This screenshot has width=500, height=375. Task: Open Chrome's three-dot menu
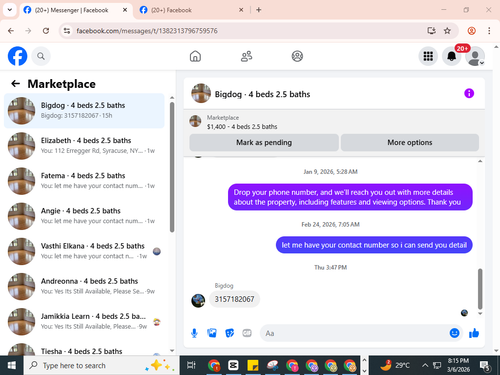click(489, 31)
